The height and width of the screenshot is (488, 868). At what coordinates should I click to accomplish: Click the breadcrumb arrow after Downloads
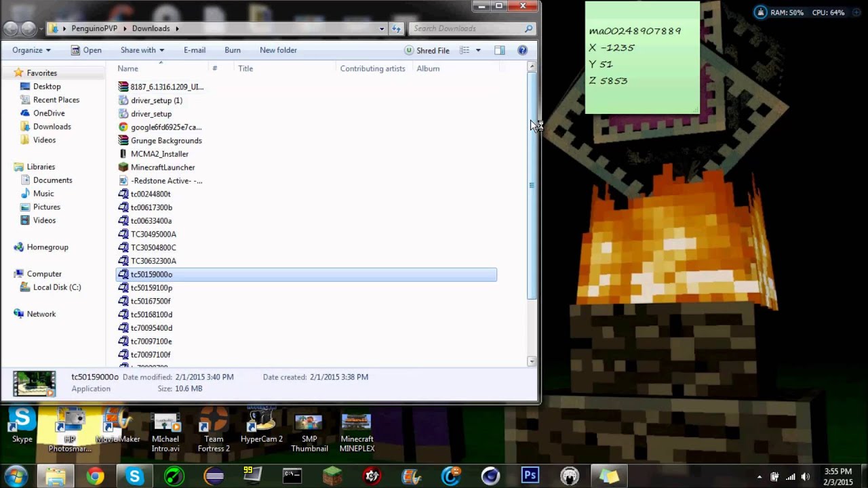(177, 28)
